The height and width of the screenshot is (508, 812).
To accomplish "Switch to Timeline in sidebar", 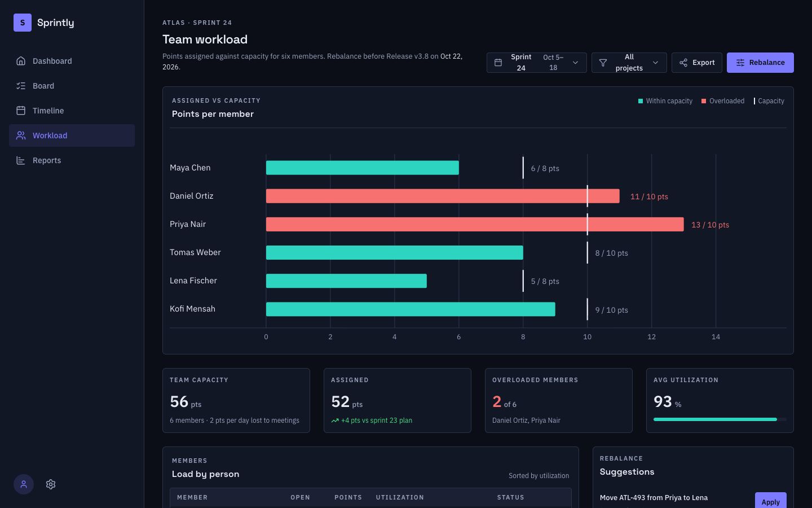I will 72,111.
